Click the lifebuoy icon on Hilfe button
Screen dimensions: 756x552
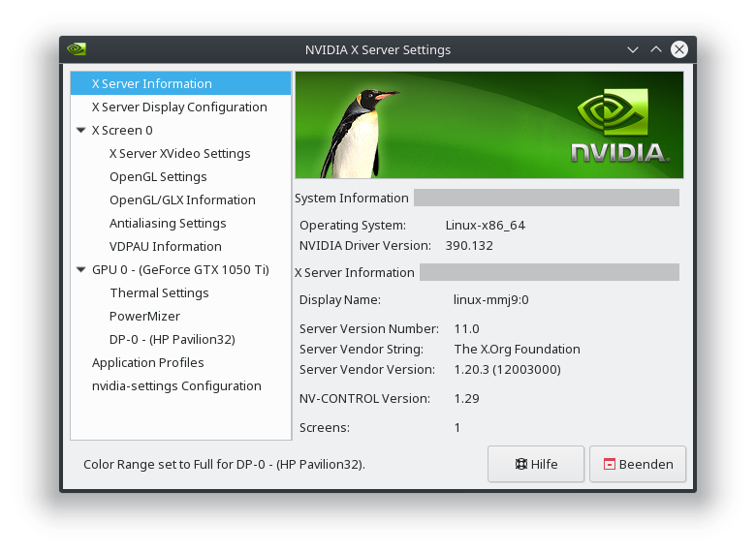tap(521, 464)
